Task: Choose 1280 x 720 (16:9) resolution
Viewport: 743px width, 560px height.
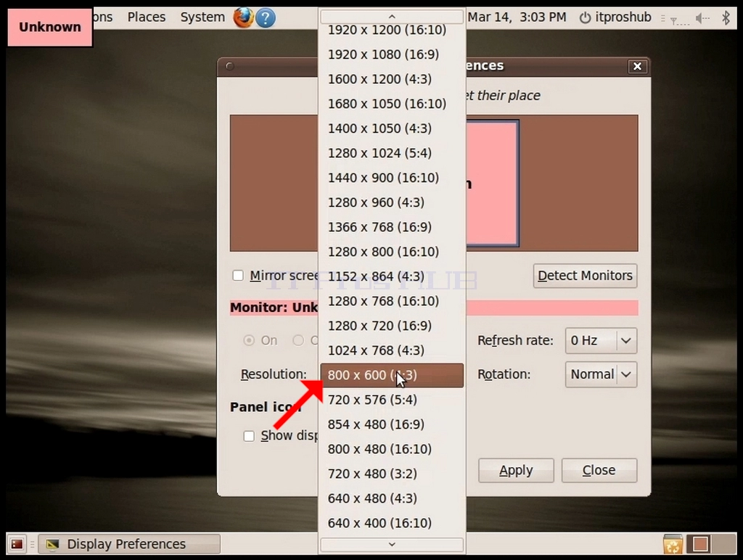Action: pyautogui.click(x=392, y=326)
